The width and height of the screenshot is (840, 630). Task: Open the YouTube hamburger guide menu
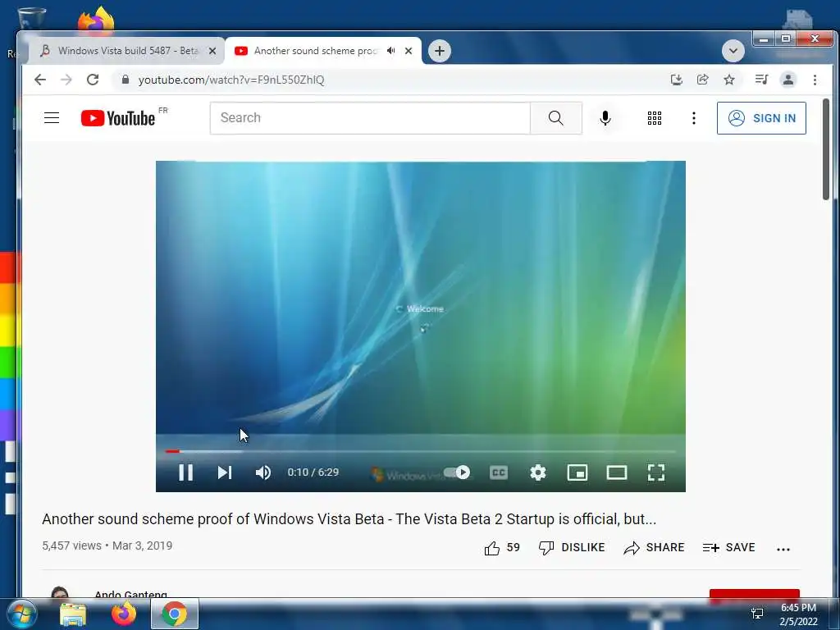pyautogui.click(x=52, y=118)
